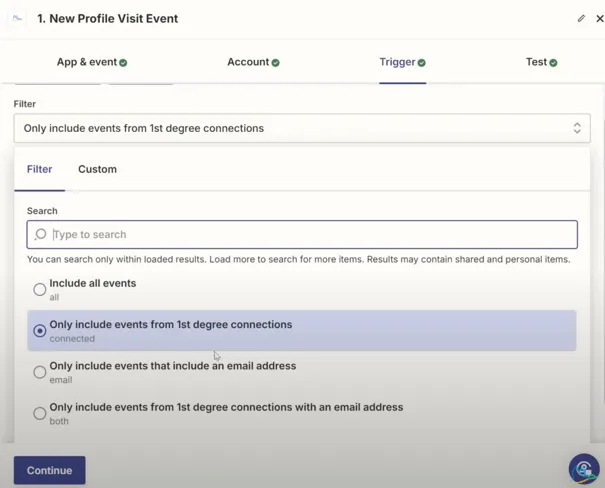Screen dimensions: 605x488
Task: Close the step editor panel
Action: point(600,19)
